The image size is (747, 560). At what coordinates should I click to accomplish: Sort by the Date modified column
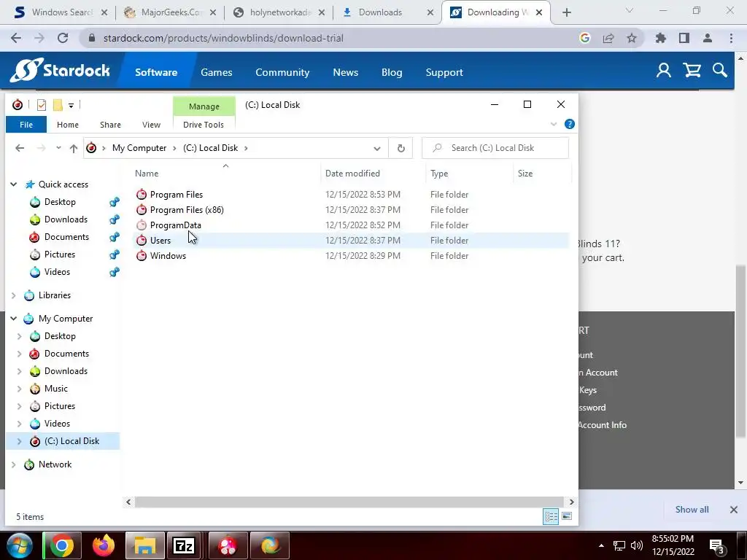[352, 174]
